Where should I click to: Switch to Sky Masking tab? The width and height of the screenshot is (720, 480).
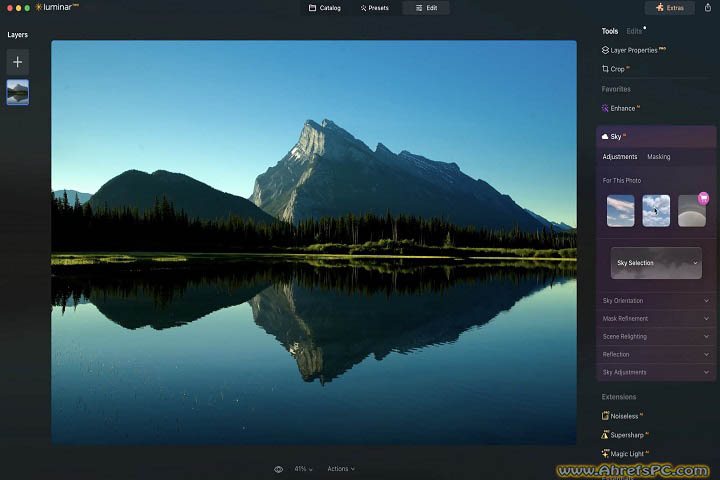pos(658,157)
